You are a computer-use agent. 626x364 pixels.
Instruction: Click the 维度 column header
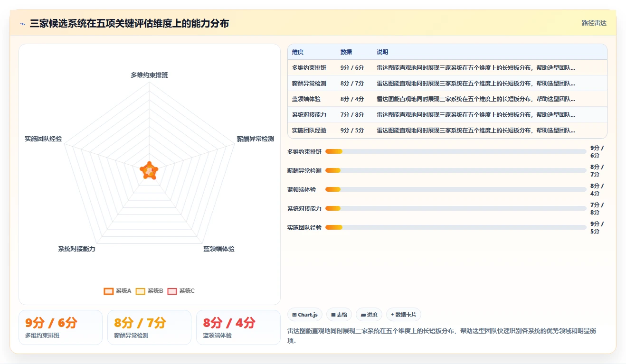click(x=298, y=52)
